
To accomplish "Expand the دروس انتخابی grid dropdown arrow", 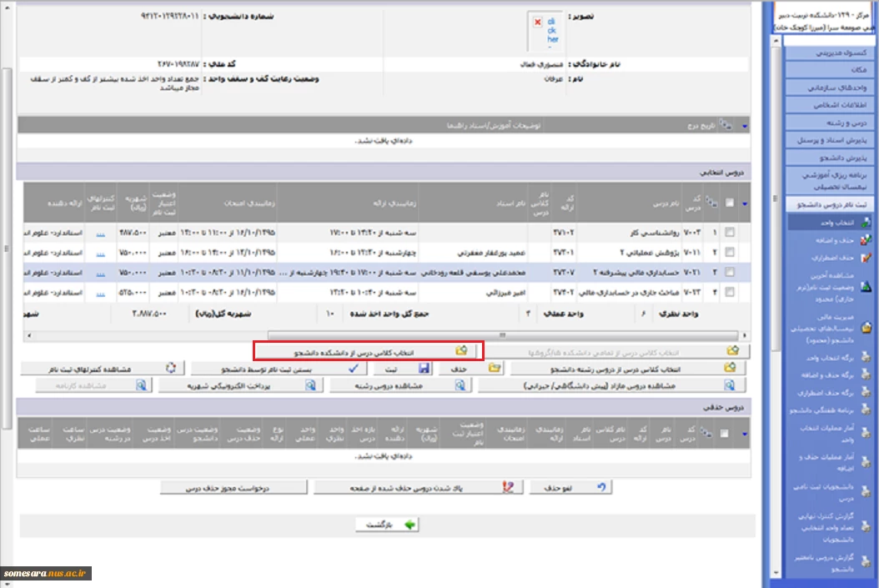I will tap(745, 201).
